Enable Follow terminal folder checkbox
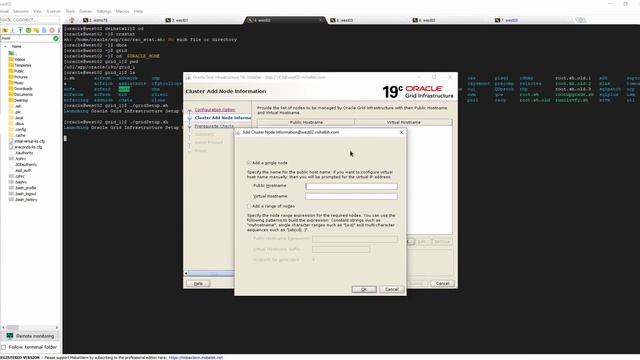 (x=4, y=347)
